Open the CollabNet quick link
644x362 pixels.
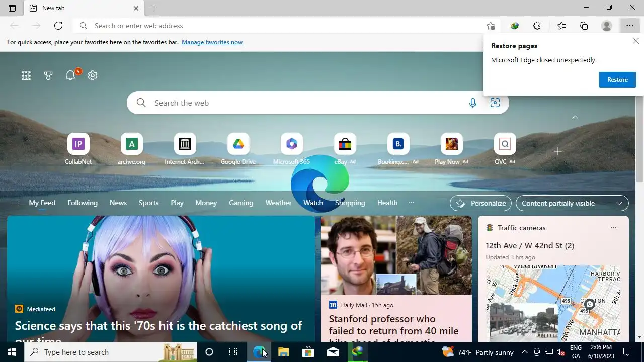[x=78, y=149]
